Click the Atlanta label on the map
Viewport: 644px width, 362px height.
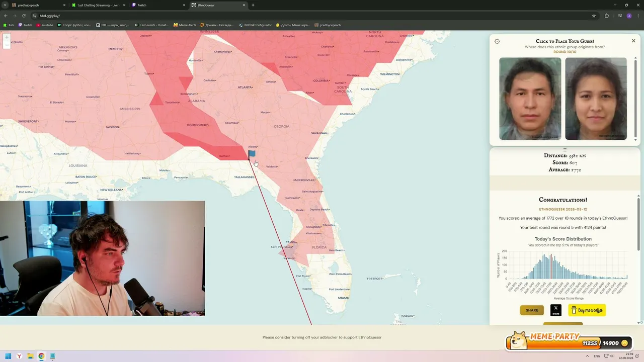tap(246, 87)
